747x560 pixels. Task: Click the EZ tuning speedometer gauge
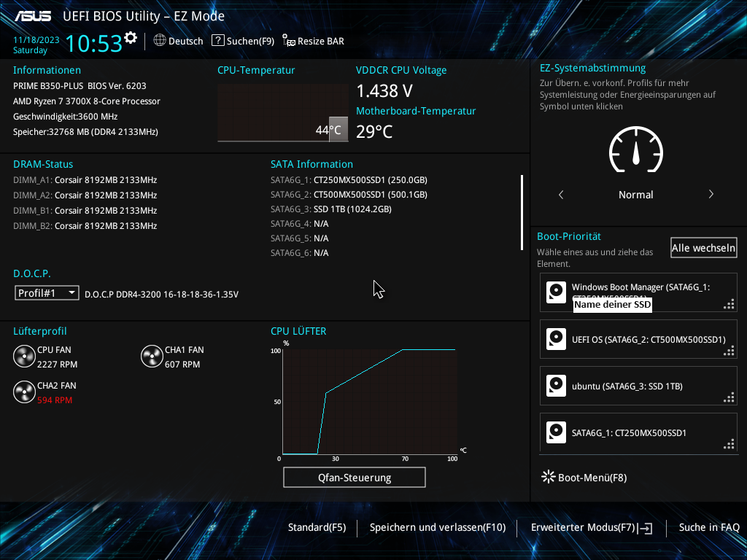635,149
